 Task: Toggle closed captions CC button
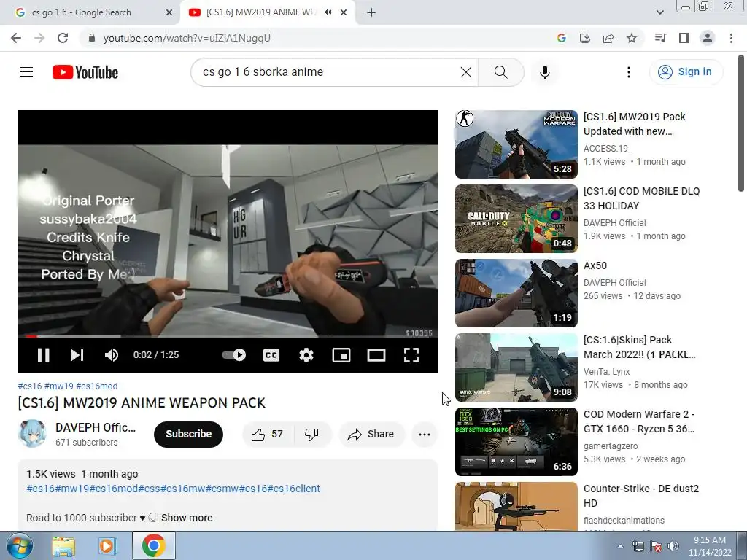[x=271, y=355]
